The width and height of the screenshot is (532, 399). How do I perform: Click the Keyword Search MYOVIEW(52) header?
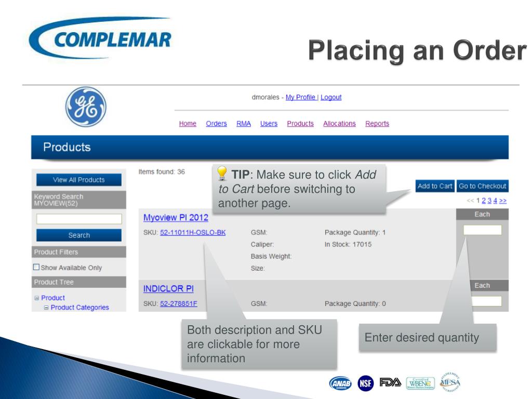(x=79, y=200)
